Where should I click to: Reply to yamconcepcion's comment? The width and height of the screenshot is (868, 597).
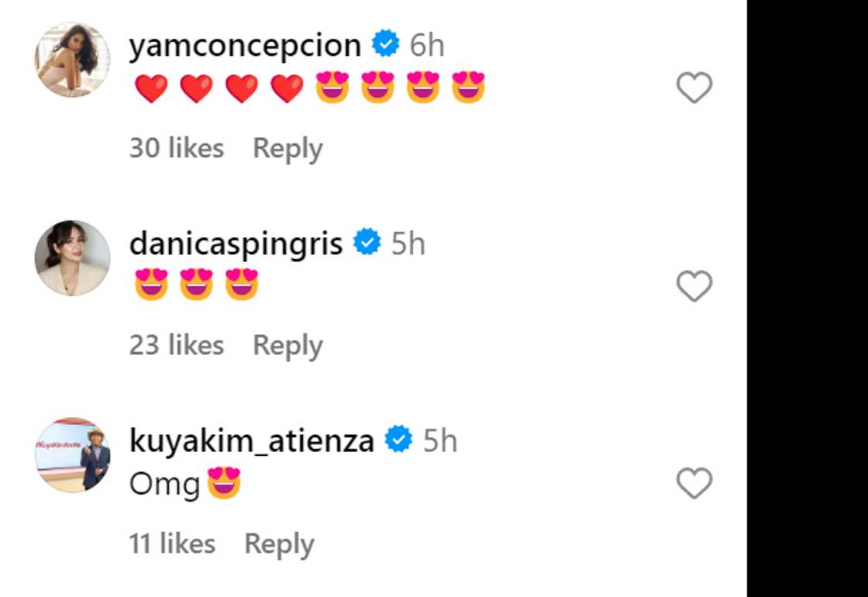pos(288,148)
